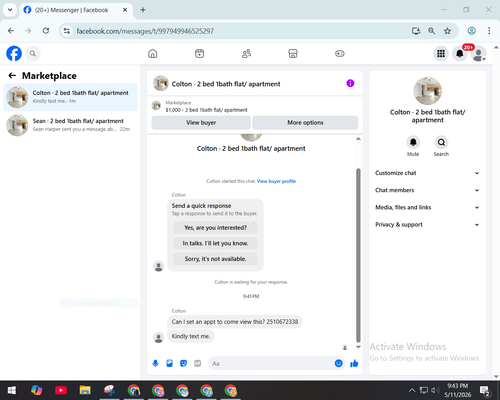Click the message text field Aa
Viewport: 500px width, 400px height.
(x=271, y=363)
